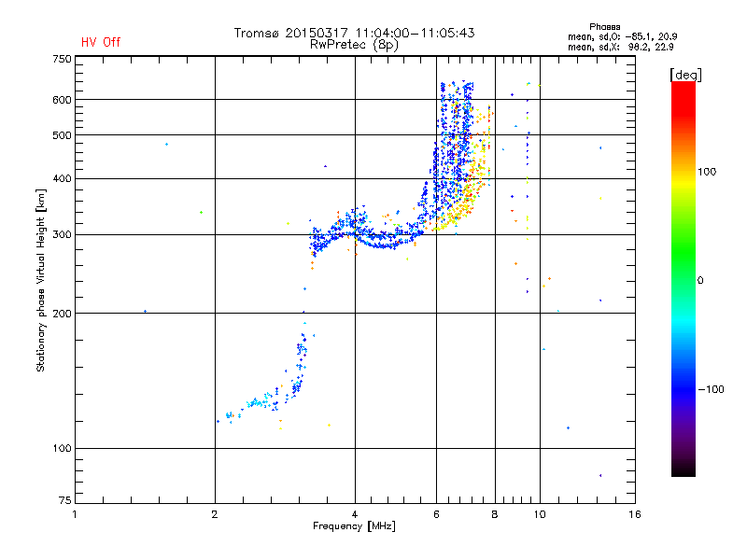Click the y-axis '750' label
The width and height of the screenshot is (747, 560).
(62, 60)
